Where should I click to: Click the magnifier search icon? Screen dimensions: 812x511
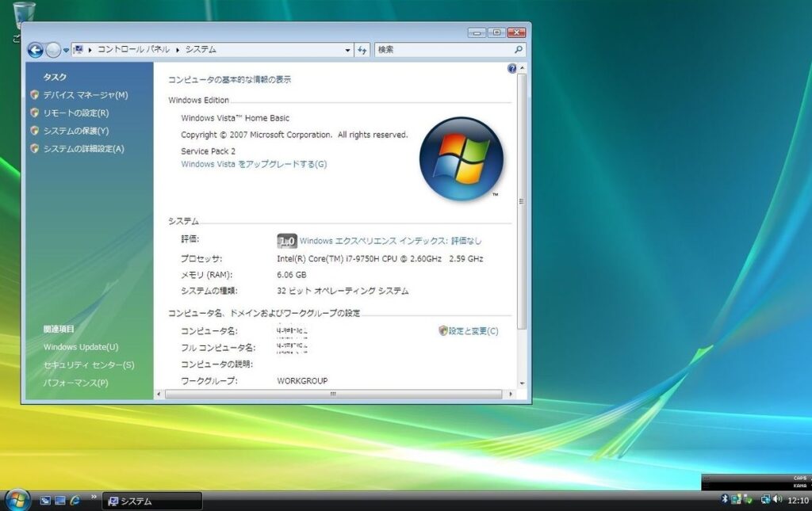pos(519,50)
